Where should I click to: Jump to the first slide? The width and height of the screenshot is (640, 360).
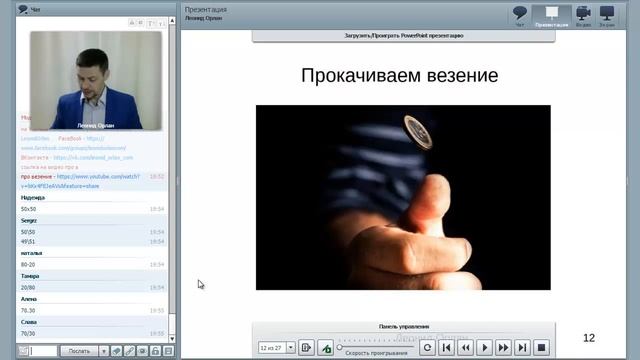click(x=447, y=348)
